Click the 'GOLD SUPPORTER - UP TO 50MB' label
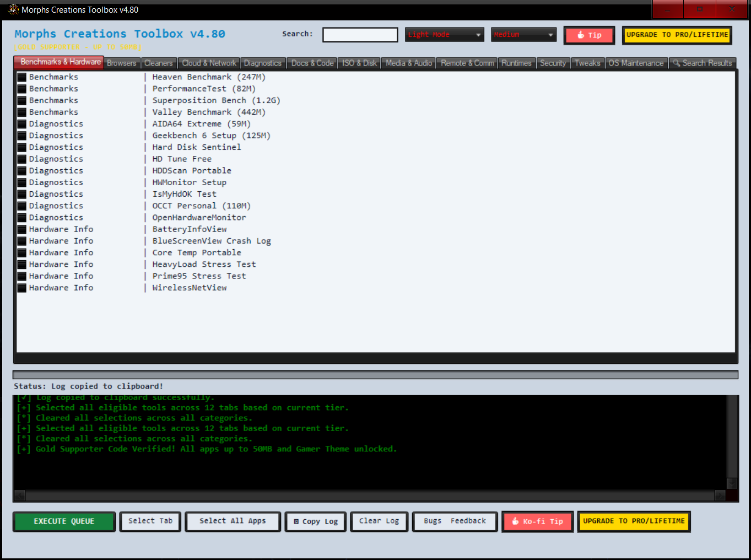 (77, 47)
